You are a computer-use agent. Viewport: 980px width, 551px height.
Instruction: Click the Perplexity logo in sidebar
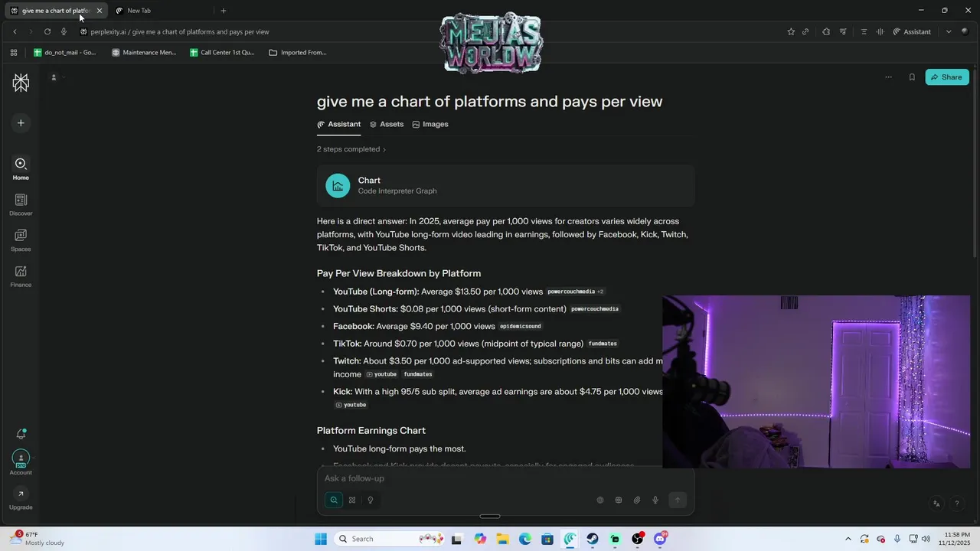[21, 83]
